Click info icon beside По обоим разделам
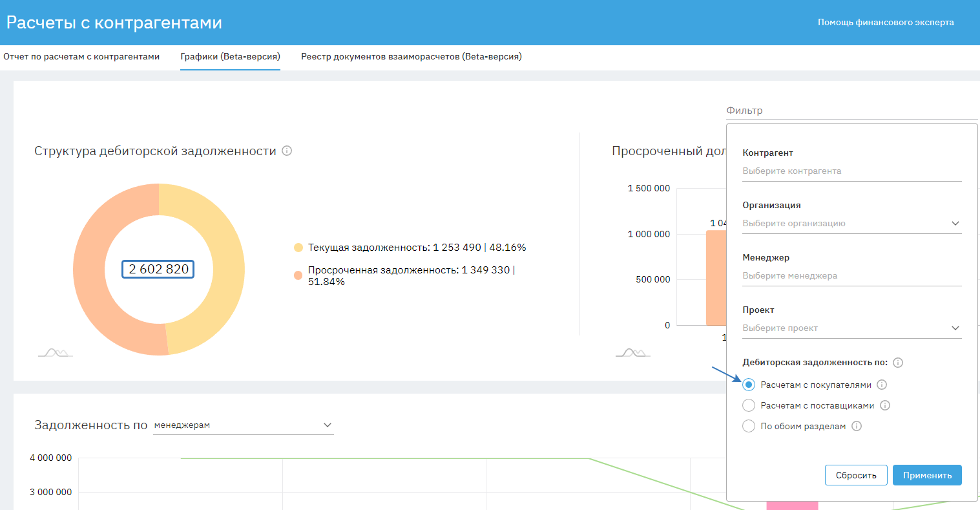 [x=857, y=426]
